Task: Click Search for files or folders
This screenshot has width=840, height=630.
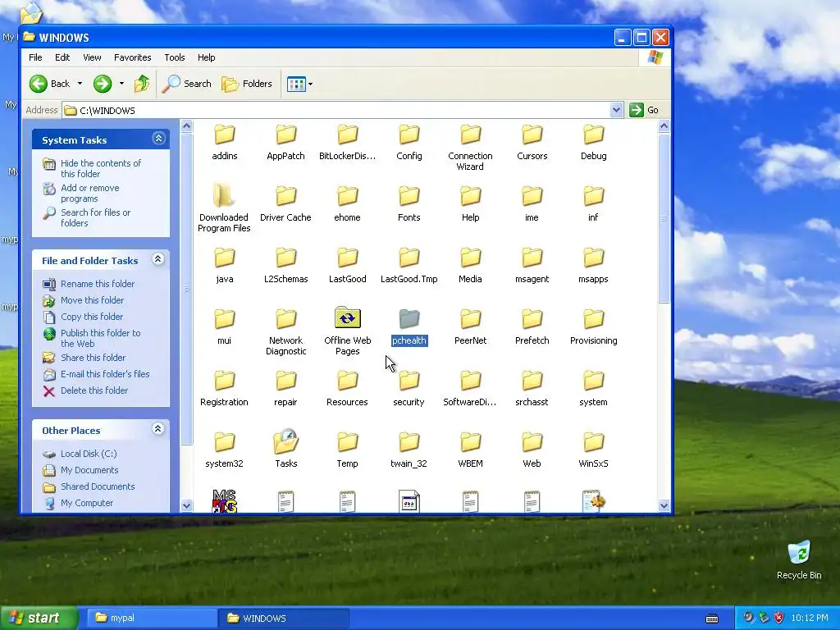Action: [95, 217]
